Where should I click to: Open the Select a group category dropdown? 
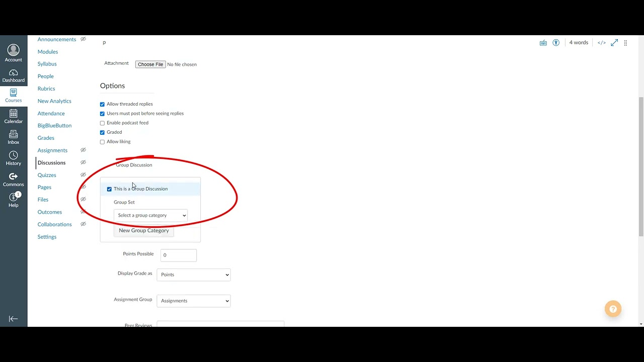click(x=150, y=215)
